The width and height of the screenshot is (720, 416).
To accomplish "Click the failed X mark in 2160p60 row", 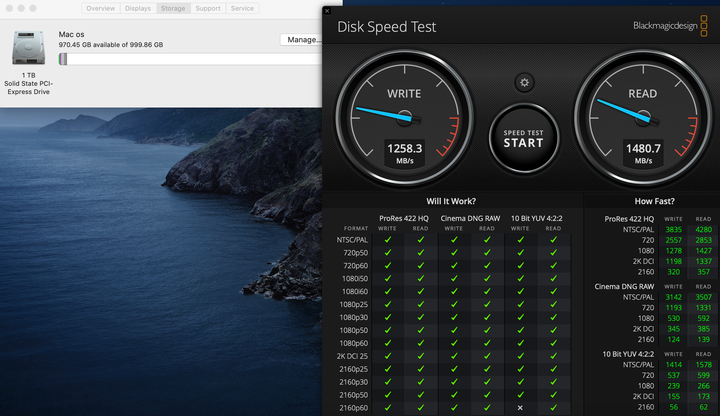I will pos(520,408).
